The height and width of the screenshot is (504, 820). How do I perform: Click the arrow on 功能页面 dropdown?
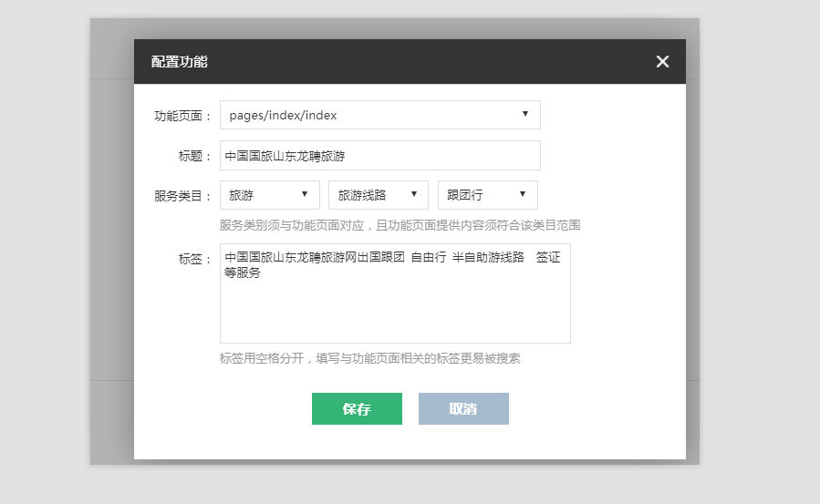[525, 114]
